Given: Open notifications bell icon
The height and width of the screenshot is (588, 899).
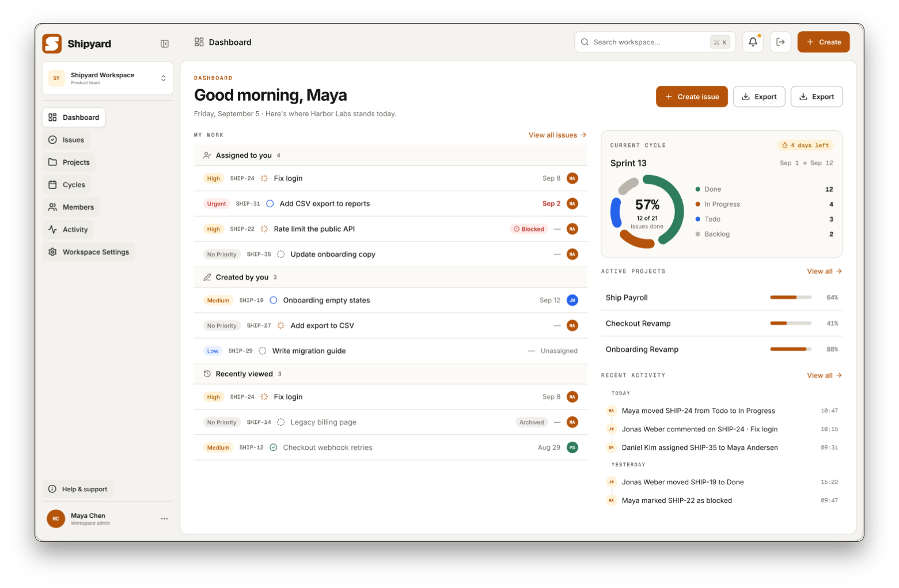Looking at the screenshot, I should pos(753,42).
